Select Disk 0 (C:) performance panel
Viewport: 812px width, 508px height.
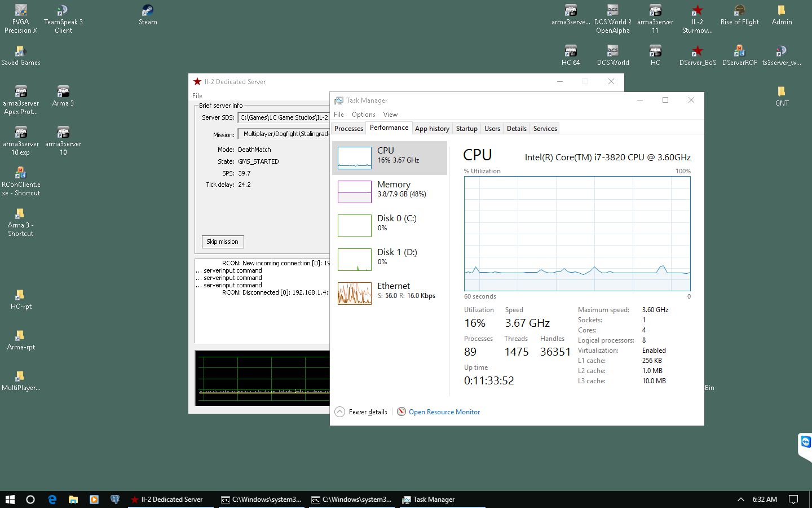tap(390, 226)
